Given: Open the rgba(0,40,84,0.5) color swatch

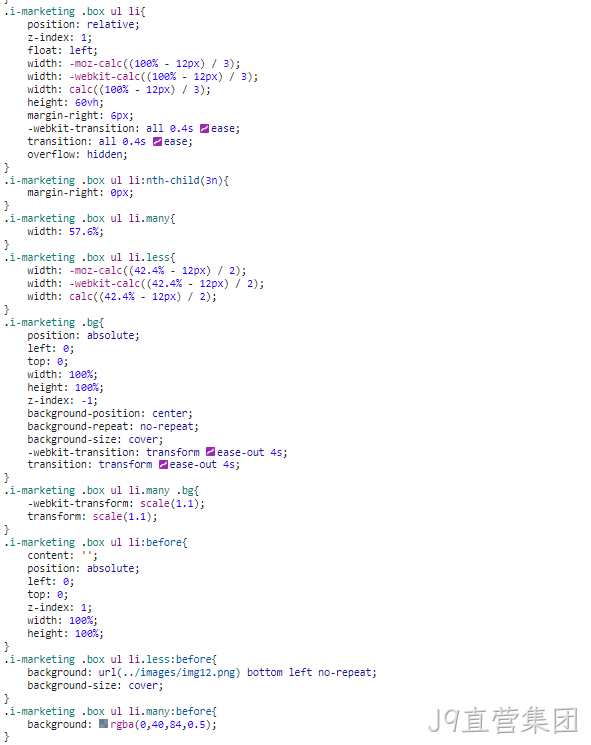Looking at the screenshot, I should (103, 724).
